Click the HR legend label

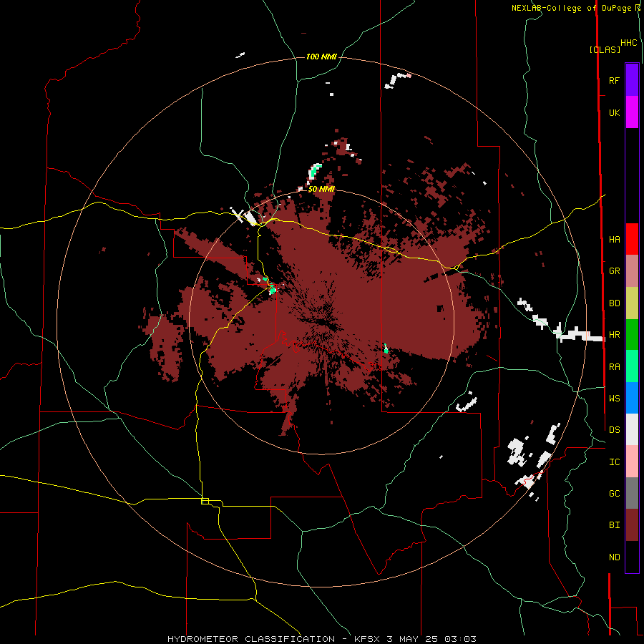614,335
